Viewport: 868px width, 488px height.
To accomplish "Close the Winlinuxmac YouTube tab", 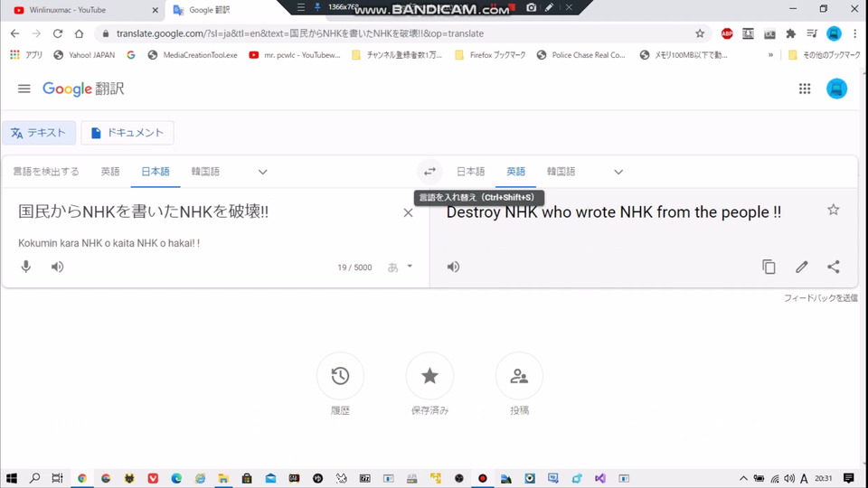I will (x=155, y=10).
